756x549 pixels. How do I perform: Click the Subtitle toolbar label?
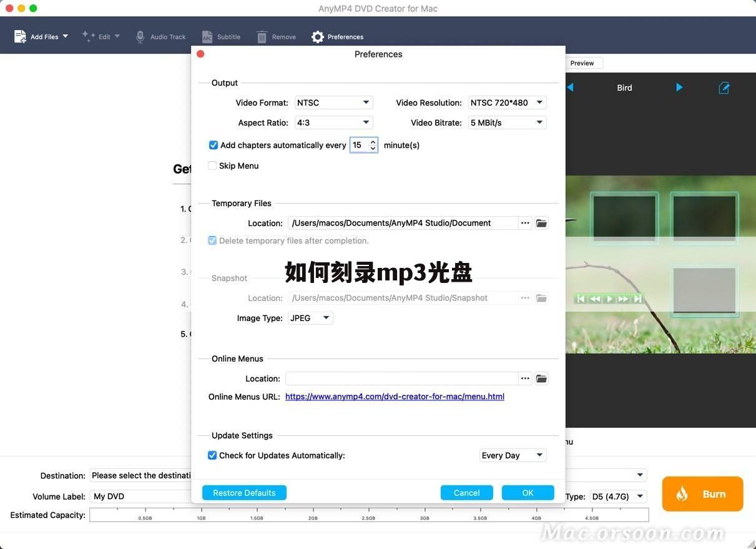tap(228, 37)
